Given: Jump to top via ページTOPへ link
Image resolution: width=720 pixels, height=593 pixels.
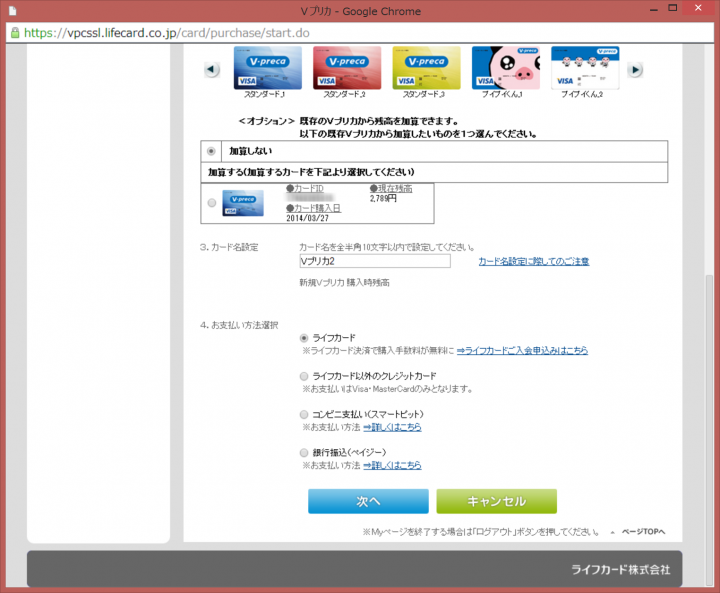Looking at the screenshot, I should pos(643,531).
